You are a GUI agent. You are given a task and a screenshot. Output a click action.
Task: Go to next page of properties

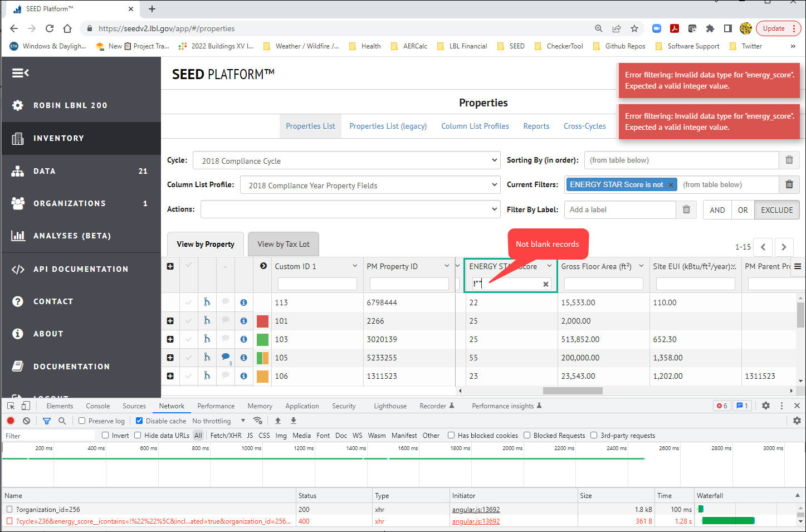tap(784, 247)
